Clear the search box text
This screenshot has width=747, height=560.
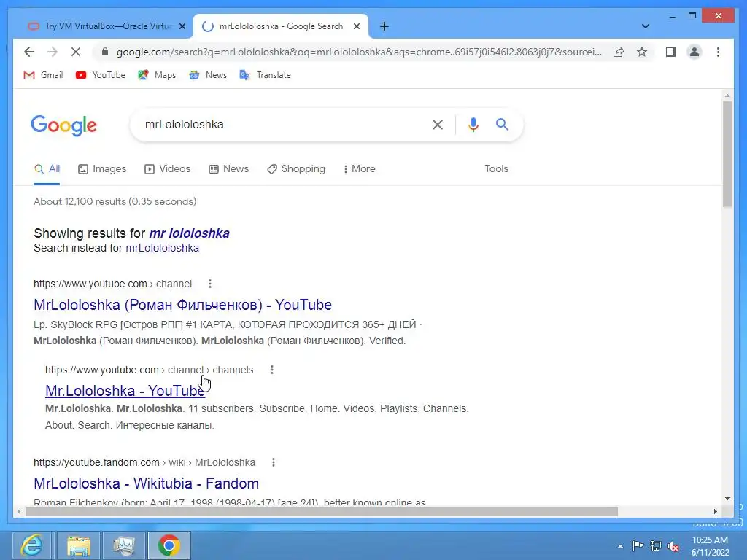point(438,125)
